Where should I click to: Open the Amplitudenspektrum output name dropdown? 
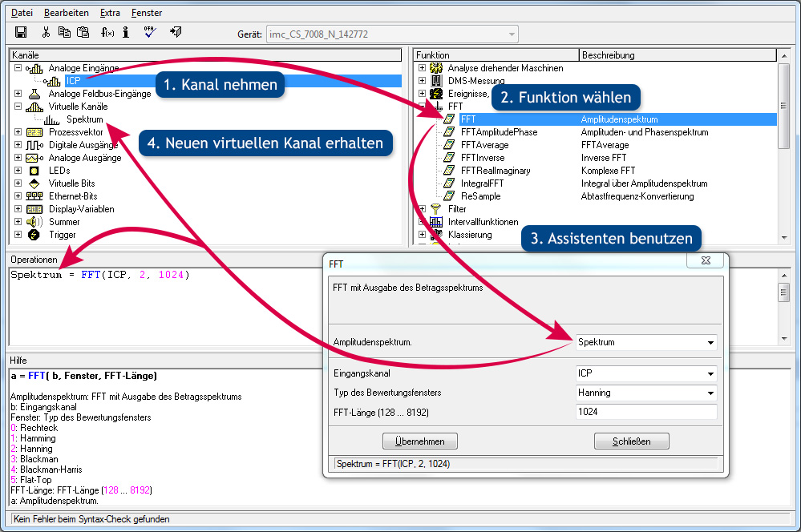[710, 343]
